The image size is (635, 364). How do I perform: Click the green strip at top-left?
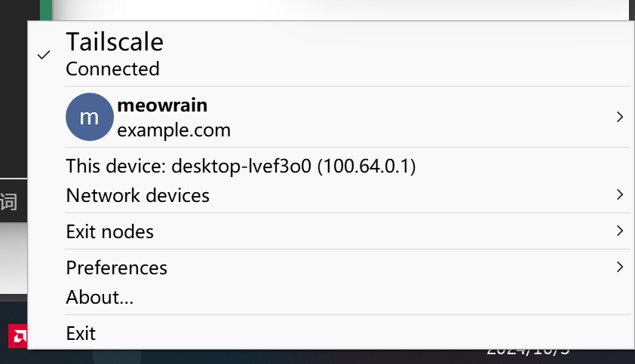47,9
